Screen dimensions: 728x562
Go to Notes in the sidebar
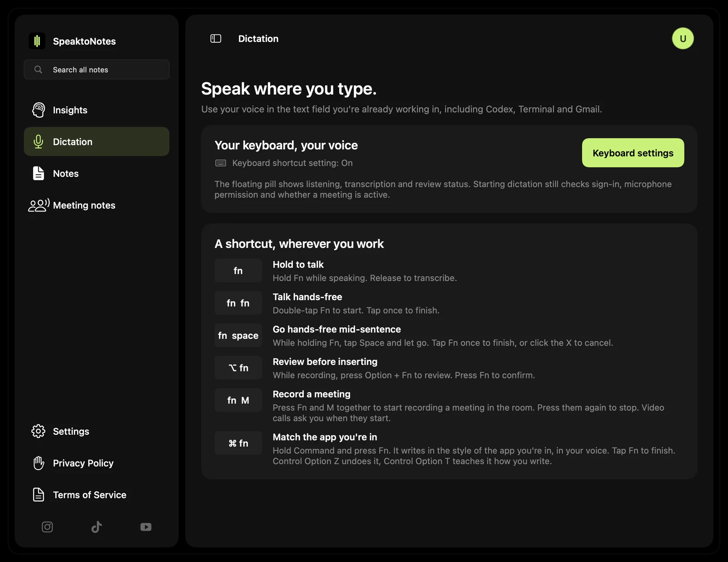[x=96, y=173]
